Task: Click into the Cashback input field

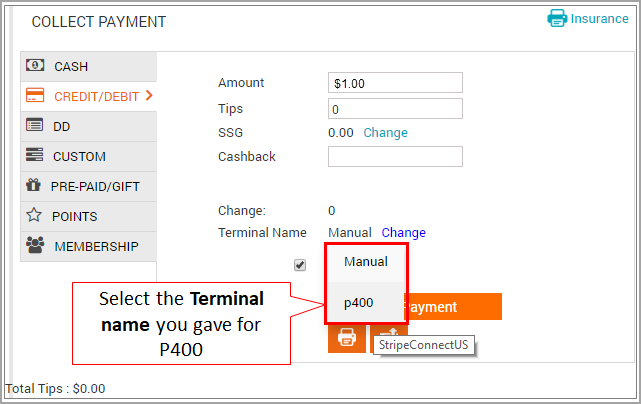Action: [395, 157]
